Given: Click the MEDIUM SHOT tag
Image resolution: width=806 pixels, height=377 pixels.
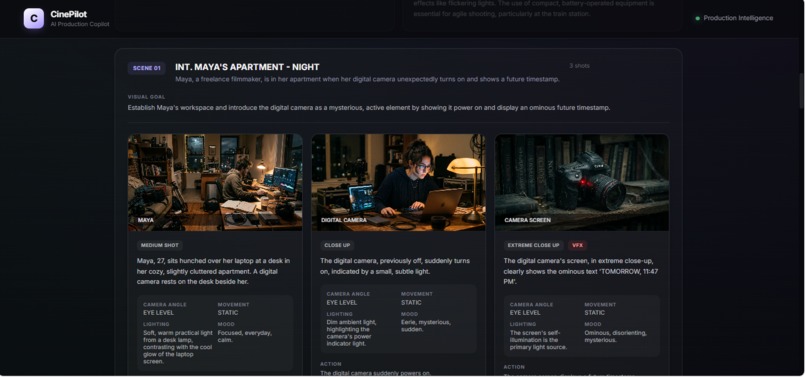Looking at the screenshot, I should click(160, 245).
